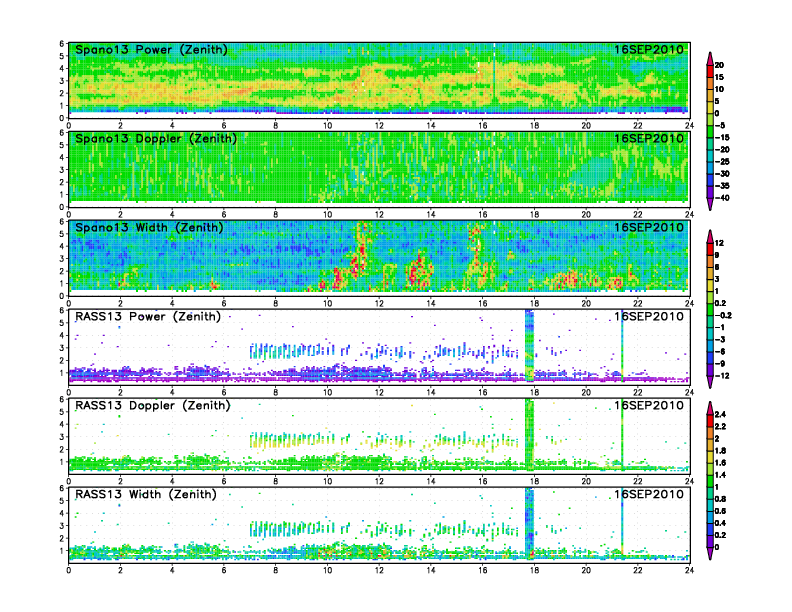This screenshot has width=792, height=612.
Task: Click the "Spano13 Width (Zenith)" panel title
Action: pyautogui.click(x=149, y=228)
